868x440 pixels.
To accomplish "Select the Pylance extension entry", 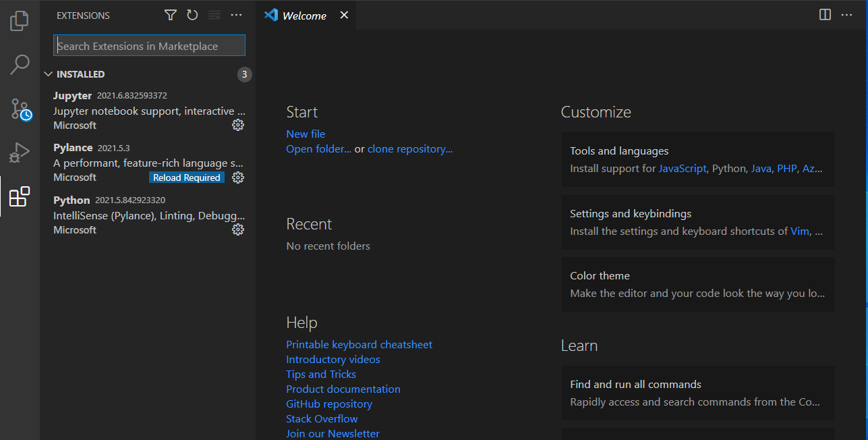I will point(148,162).
